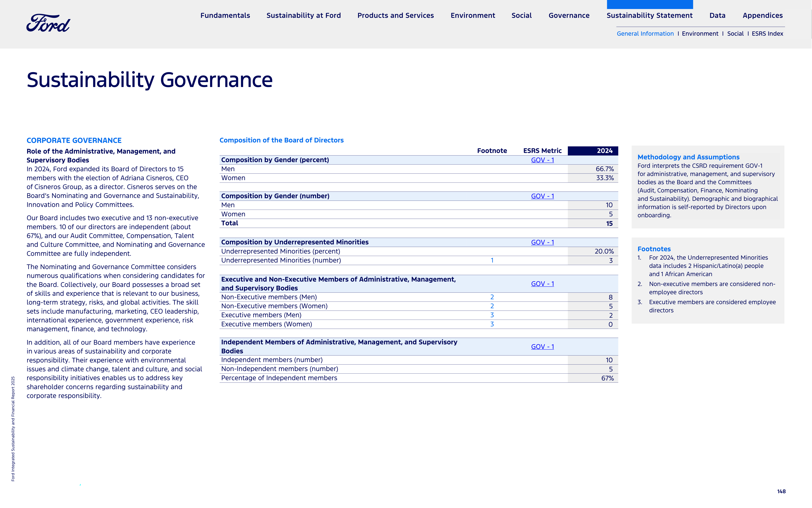Viewport: 812px width, 508px height.
Task: Select the 66.7% value for Men
Action: 605,169
